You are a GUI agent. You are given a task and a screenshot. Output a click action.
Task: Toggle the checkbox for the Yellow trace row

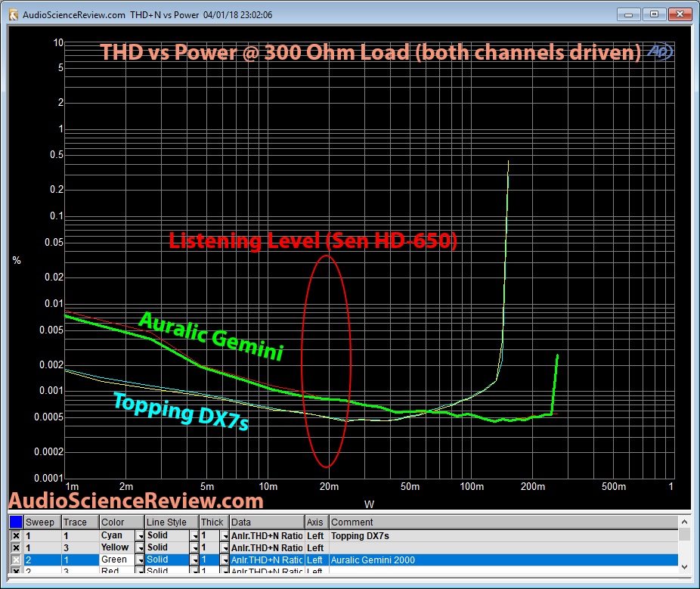pos(16,548)
